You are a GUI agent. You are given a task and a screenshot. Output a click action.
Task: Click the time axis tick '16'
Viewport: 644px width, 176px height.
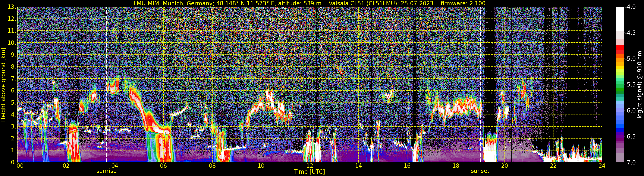(407, 166)
